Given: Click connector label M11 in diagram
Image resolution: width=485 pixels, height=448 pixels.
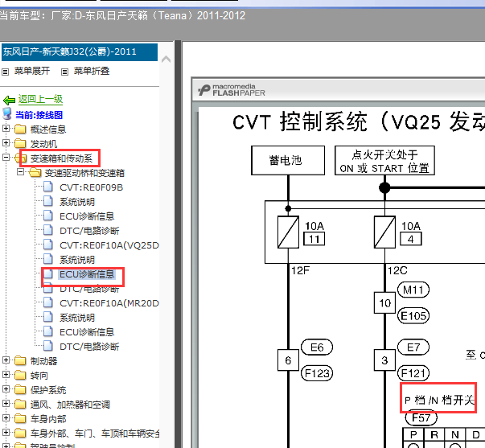Looking at the screenshot, I should [413, 290].
